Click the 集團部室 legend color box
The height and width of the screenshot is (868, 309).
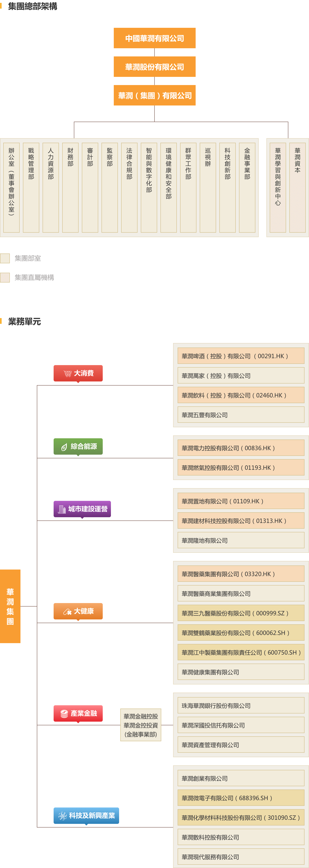pos(5,258)
